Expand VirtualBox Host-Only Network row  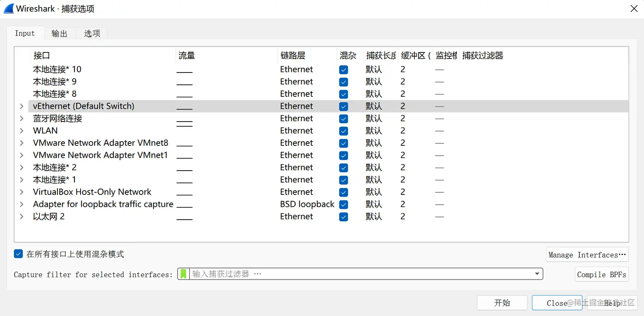pyautogui.click(x=22, y=192)
